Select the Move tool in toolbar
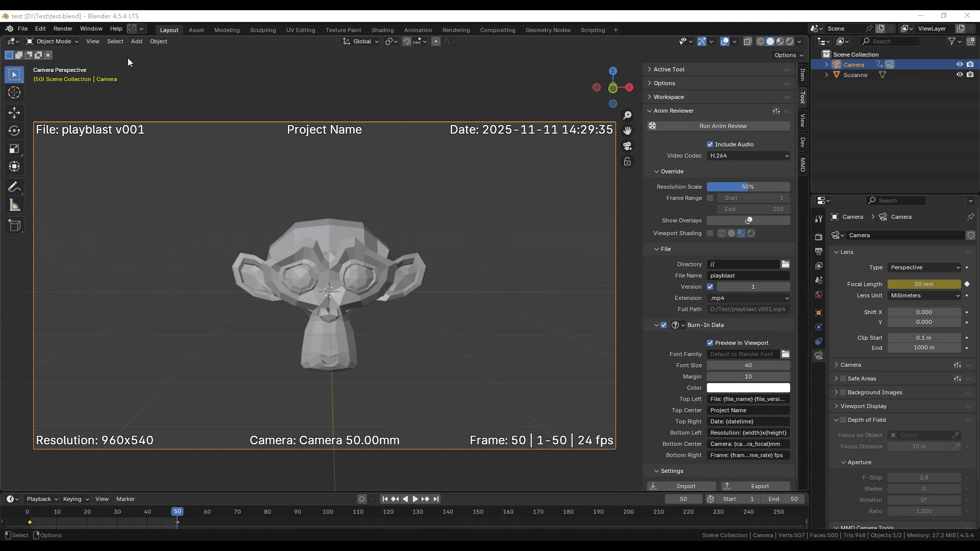Image resolution: width=980 pixels, height=551 pixels. (14, 112)
